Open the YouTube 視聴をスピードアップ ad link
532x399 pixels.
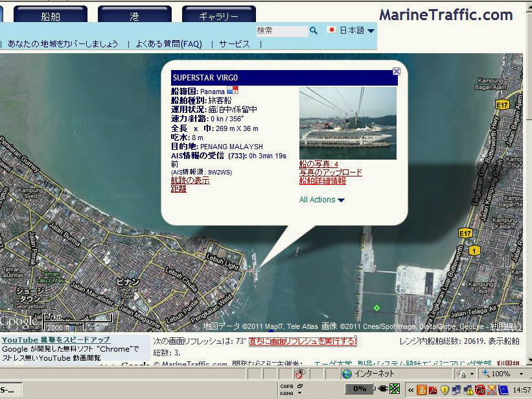(x=56, y=340)
